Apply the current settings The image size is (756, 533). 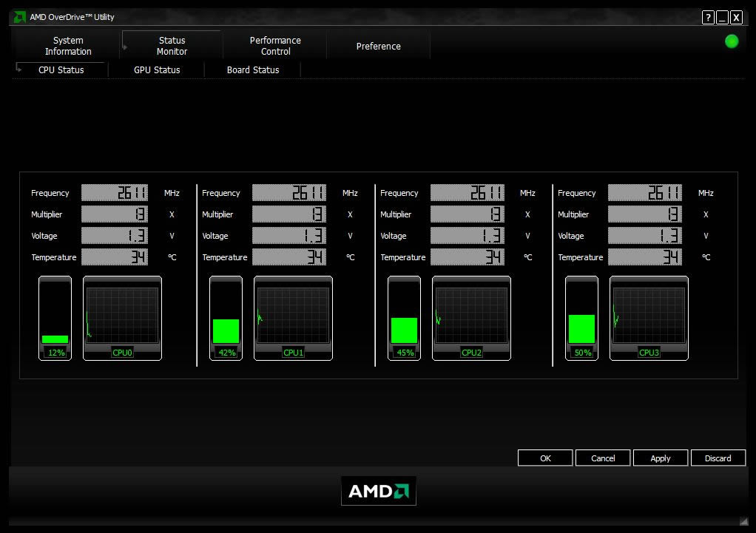tap(661, 458)
